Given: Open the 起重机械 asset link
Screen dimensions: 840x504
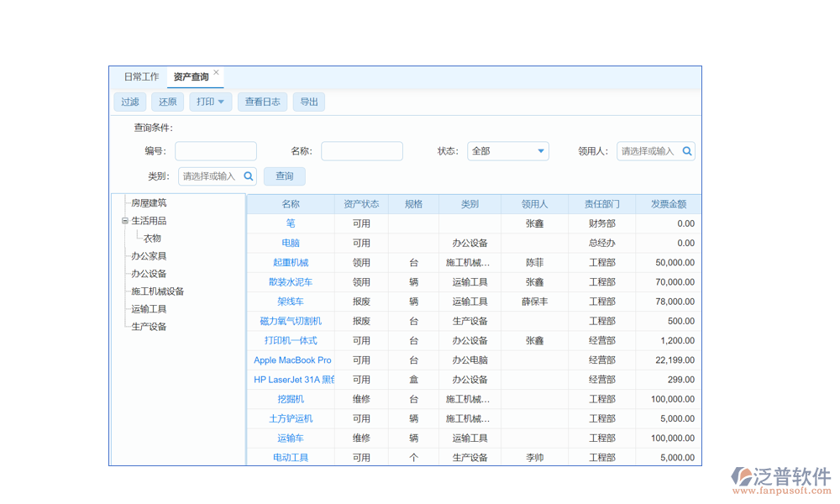Looking at the screenshot, I should [291, 263].
